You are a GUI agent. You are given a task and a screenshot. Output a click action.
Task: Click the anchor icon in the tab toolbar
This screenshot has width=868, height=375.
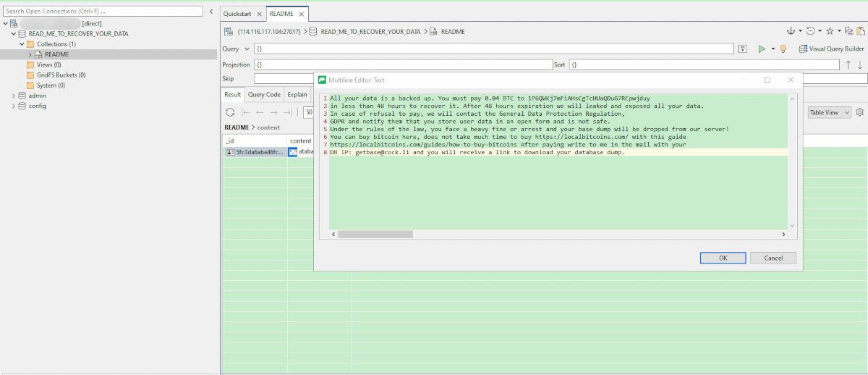791,31
